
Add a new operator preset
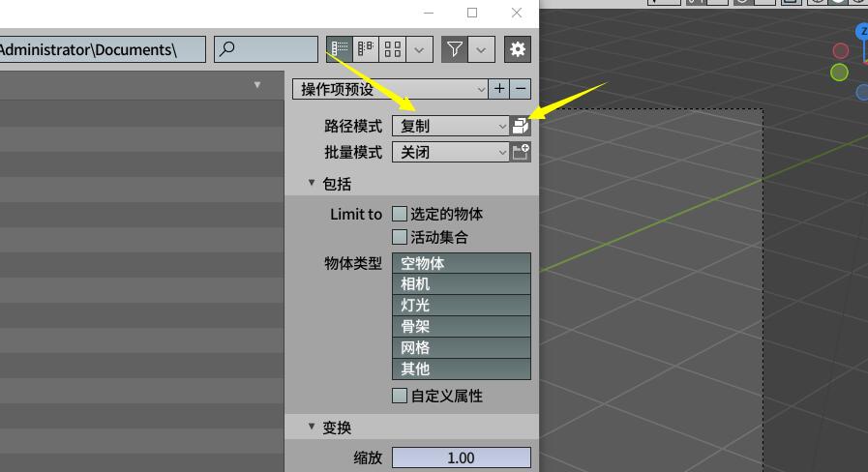[x=499, y=89]
